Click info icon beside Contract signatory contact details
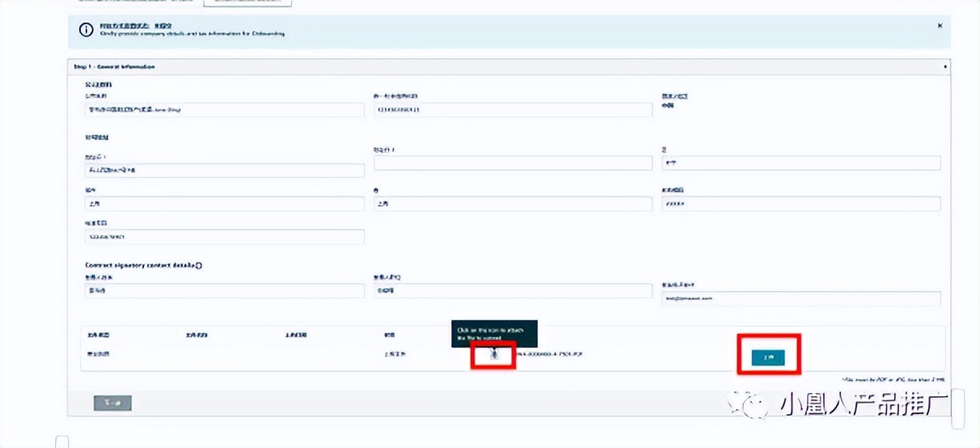This screenshot has height=448, width=980. click(x=199, y=265)
